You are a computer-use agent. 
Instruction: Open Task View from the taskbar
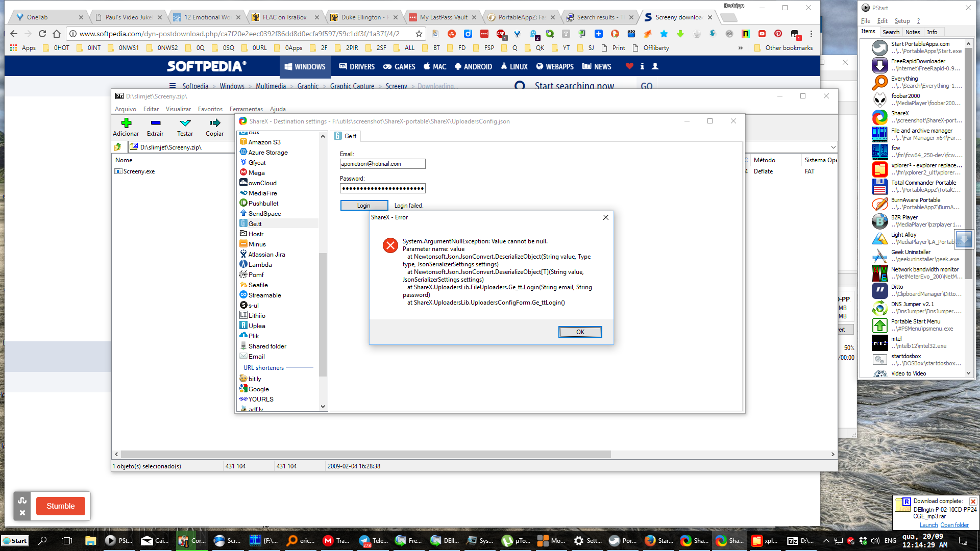coord(66,541)
